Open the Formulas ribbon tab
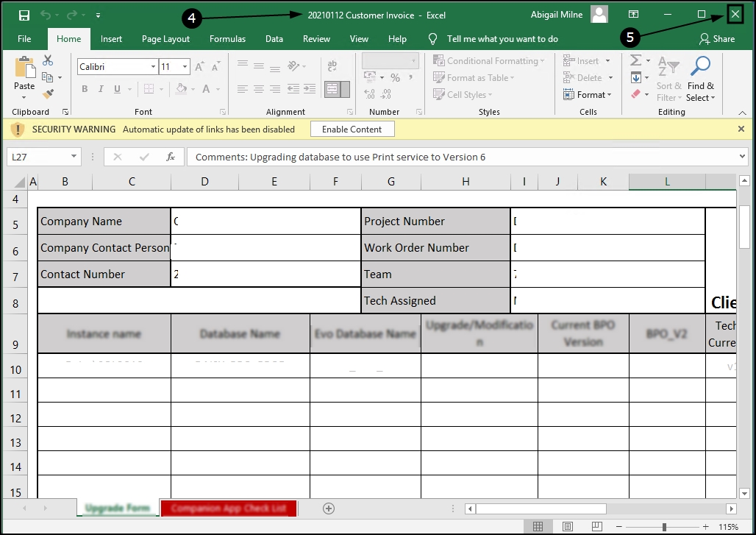This screenshot has width=756, height=535. (227, 39)
